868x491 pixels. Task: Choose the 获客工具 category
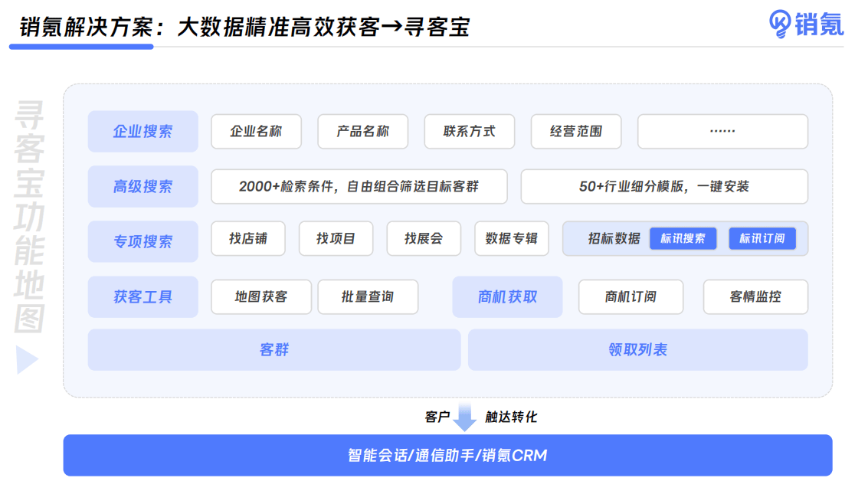142,296
